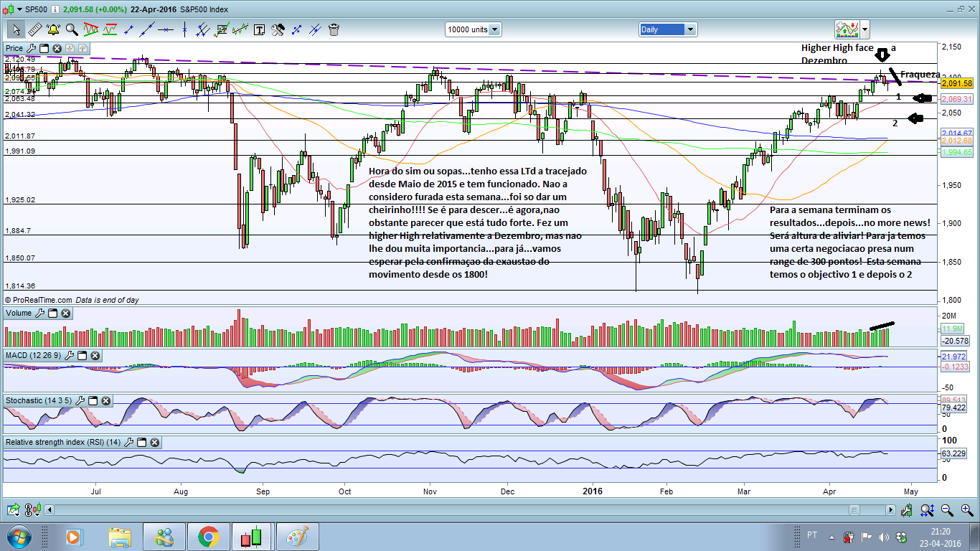
Task: Open Google Chrome from the taskbar
Action: pos(208,536)
